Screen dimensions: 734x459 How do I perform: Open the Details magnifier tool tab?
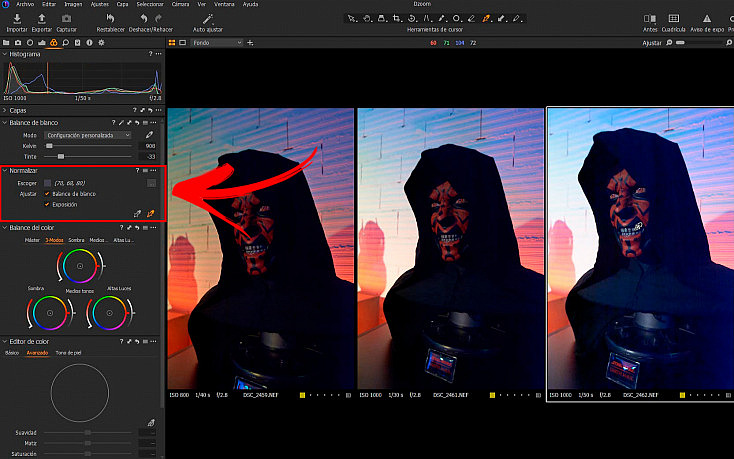66,43
